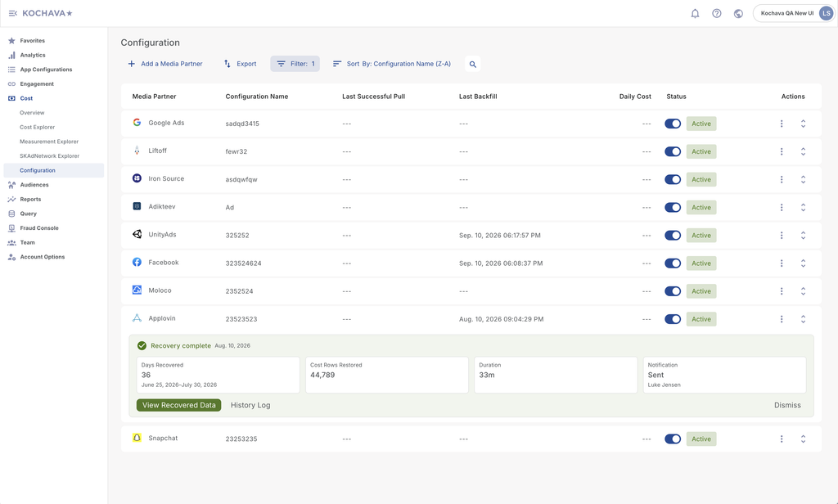The width and height of the screenshot is (838, 504).
Task: Go to Fraud Console menu item
Action: [39, 228]
